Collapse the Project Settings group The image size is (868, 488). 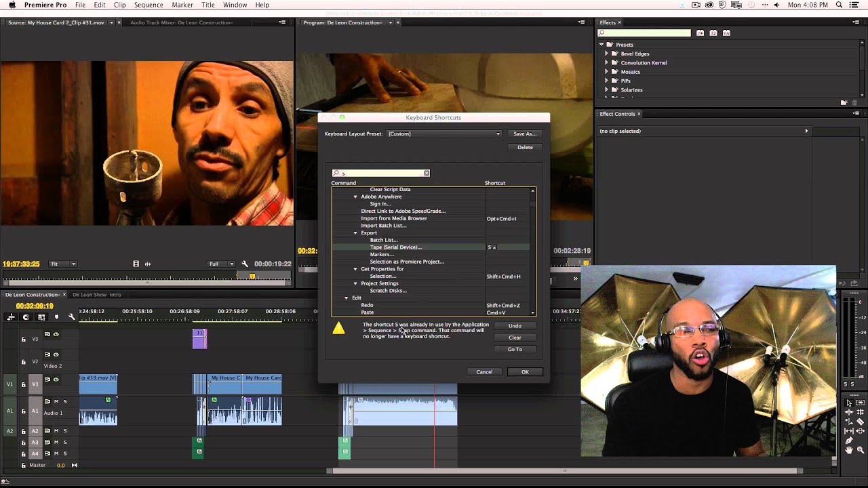(355, 283)
